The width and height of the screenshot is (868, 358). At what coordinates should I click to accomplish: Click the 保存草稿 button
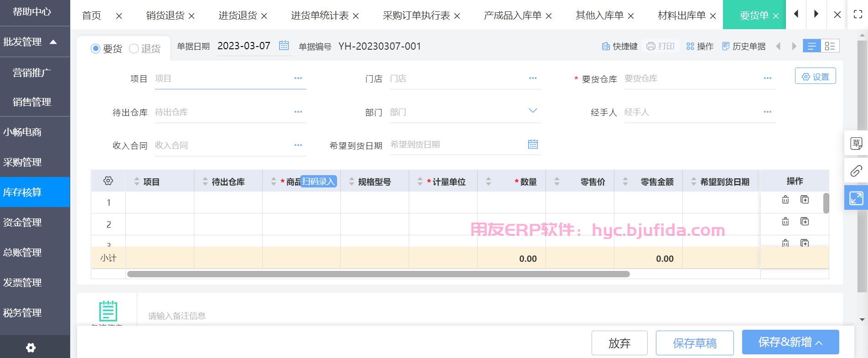[695, 343]
